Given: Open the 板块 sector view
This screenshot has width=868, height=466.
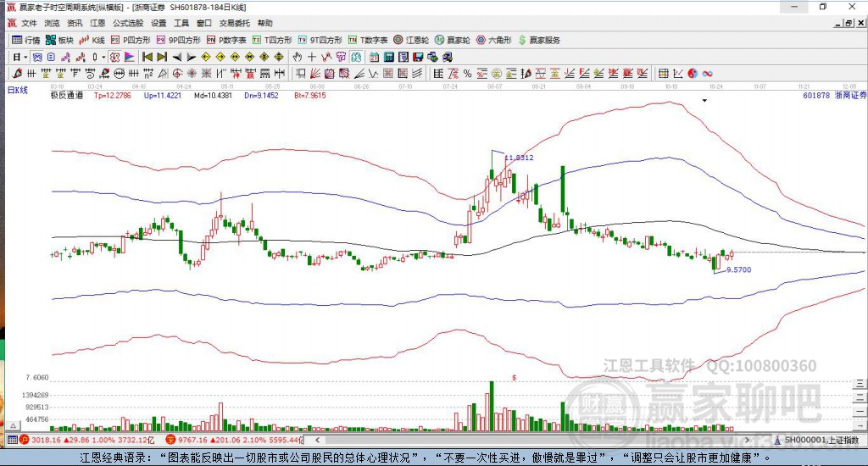Looking at the screenshot, I should click(59, 40).
